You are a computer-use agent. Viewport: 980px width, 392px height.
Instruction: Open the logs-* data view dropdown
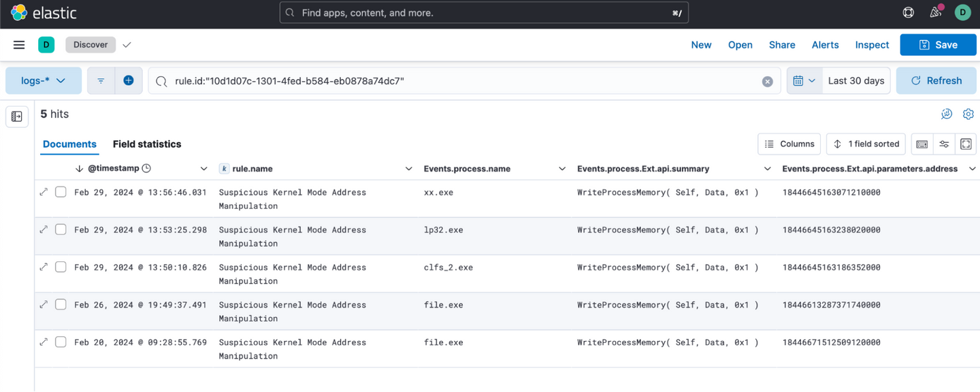coord(44,80)
